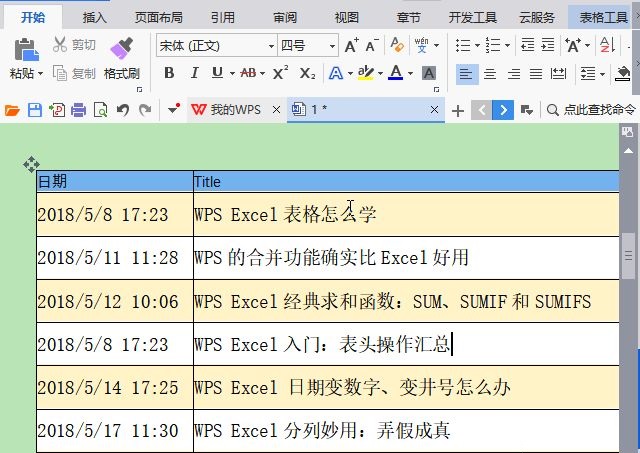Open numbered list style dropdown
This screenshot has width=640, height=453.
507,45
